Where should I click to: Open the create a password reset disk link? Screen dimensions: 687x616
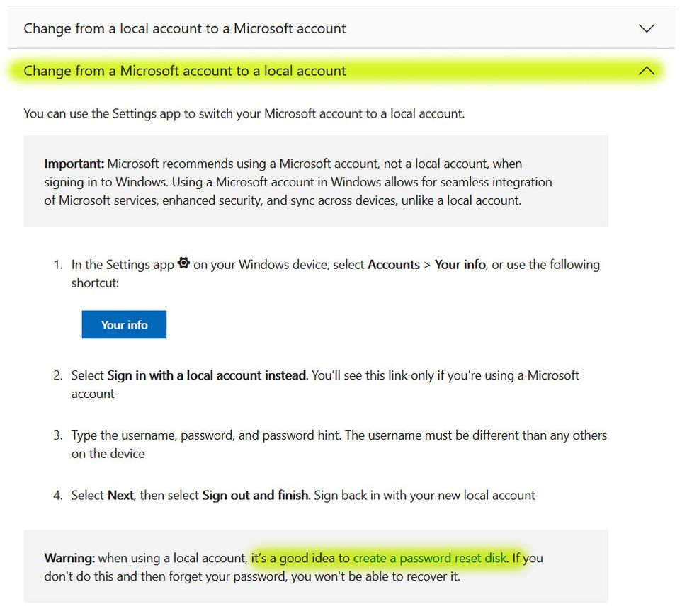tap(433, 558)
